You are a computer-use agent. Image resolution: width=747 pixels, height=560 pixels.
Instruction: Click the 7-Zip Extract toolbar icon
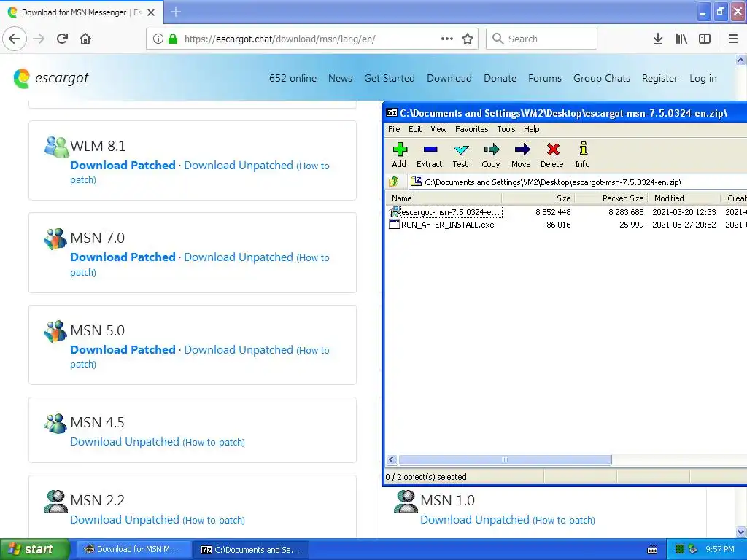[x=430, y=149]
